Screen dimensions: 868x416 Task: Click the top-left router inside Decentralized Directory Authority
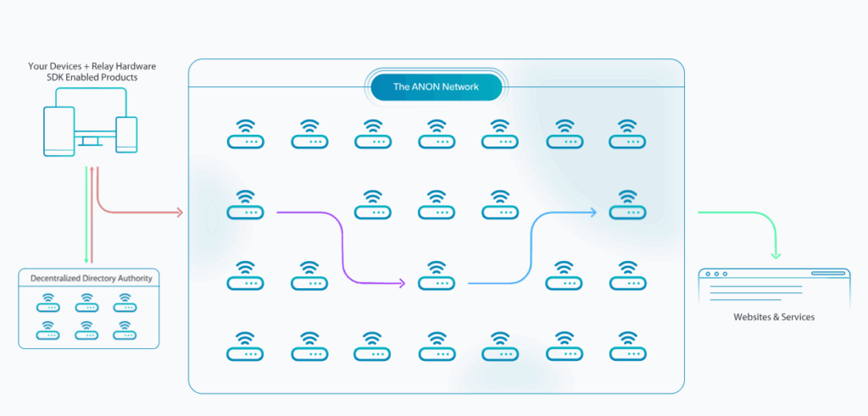[x=47, y=302]
